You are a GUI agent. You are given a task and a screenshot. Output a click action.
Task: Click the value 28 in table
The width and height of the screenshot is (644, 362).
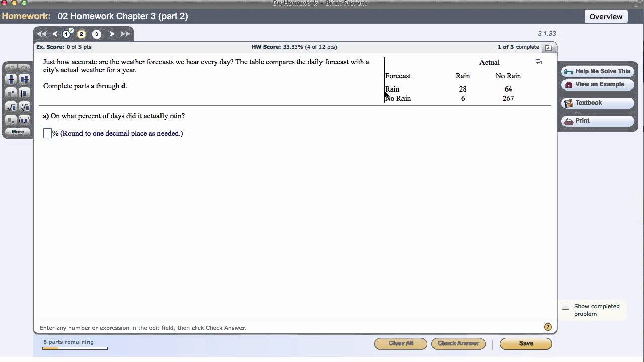463,89
